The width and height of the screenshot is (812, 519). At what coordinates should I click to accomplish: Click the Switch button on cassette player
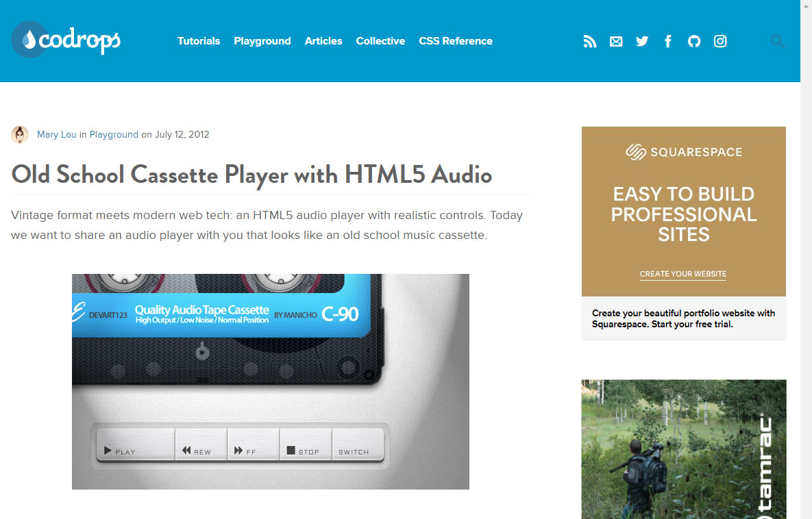coord(358,444)
